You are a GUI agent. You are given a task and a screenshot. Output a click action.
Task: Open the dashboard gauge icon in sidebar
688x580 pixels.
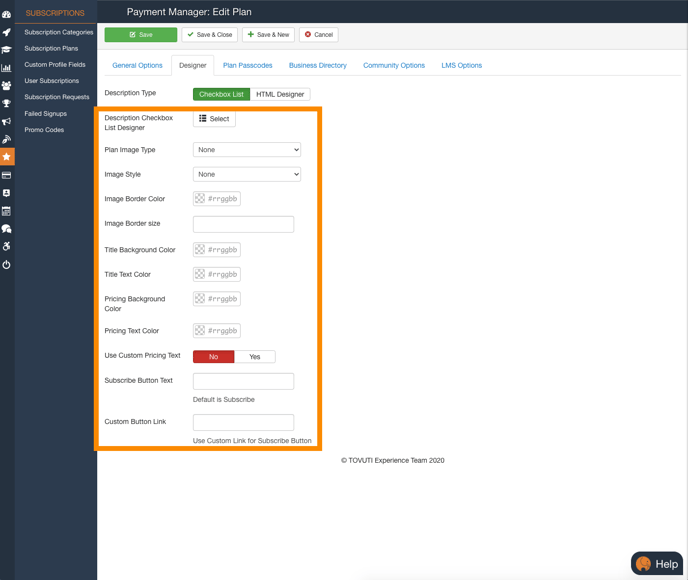coord(6,14)
